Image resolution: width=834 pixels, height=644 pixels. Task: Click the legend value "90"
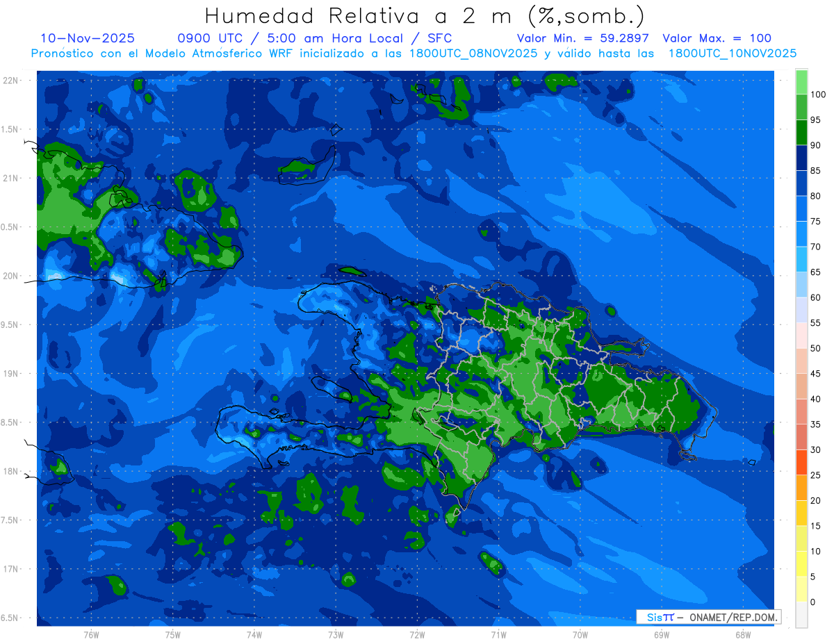[815, 145]
